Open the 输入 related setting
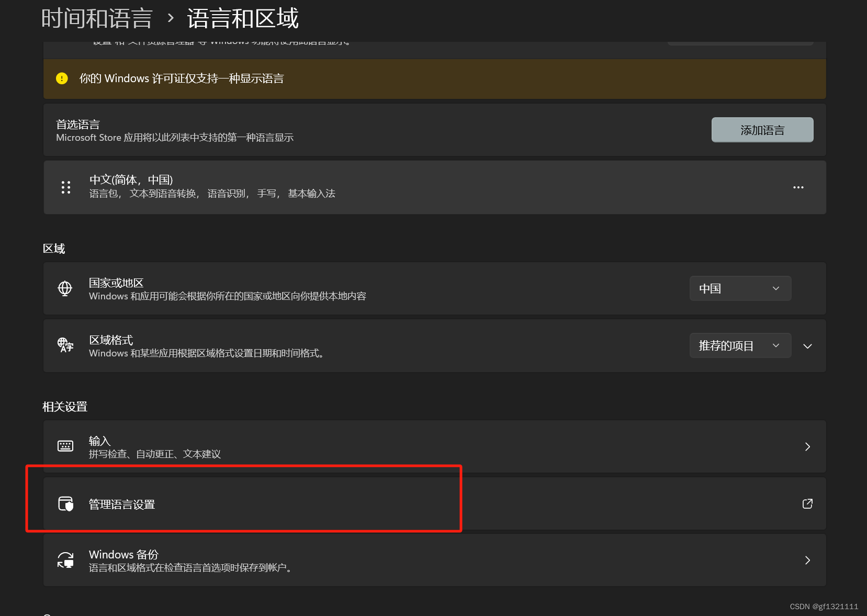The width and height of the screenshot is (867, 616). [x=434, y=446]
